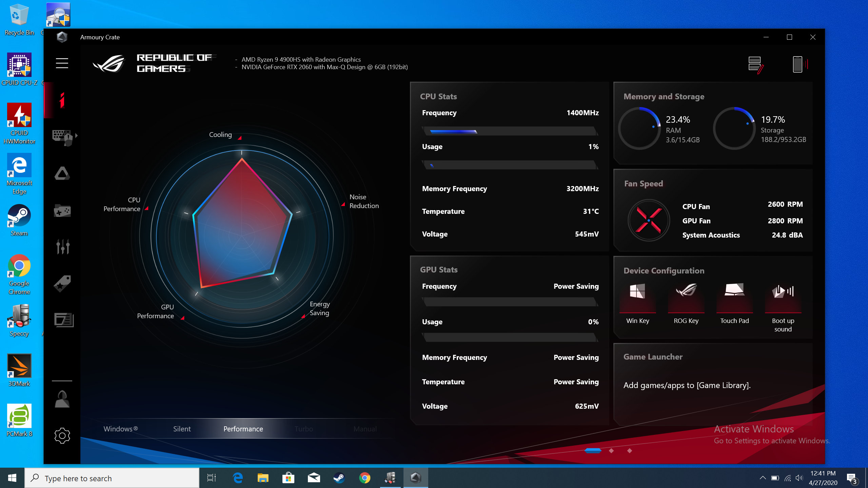
Task: Open Recycle Bin on desktop
Action: [19, 20]
